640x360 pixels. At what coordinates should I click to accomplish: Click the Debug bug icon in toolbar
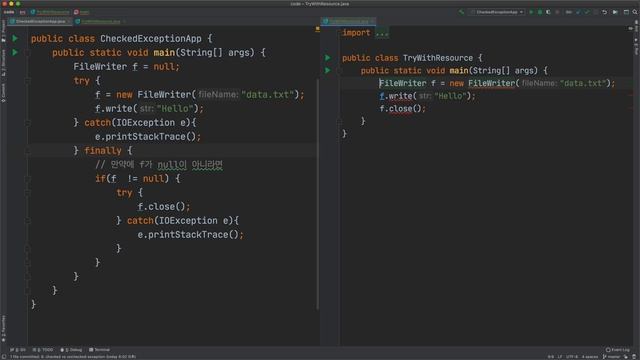coord(540,12)
